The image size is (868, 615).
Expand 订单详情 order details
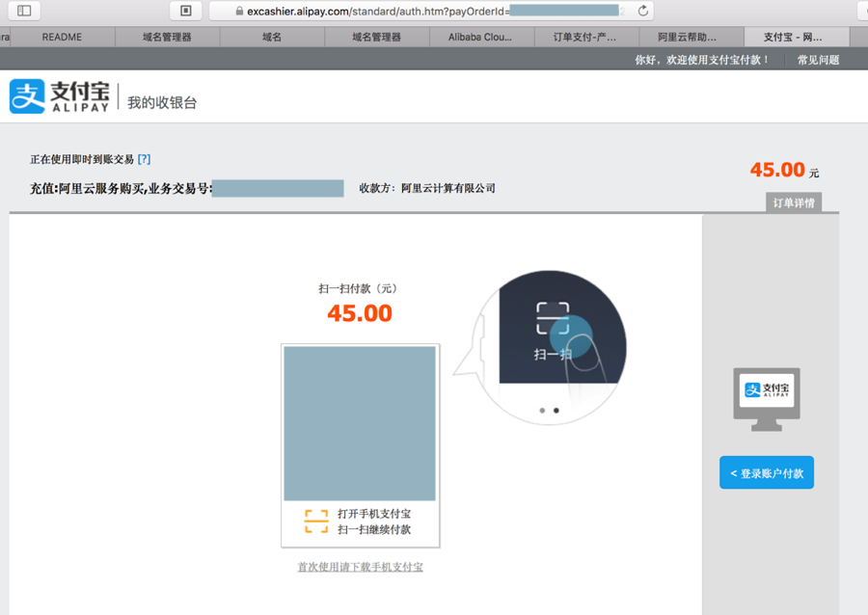pyautogui.click(x=794, y=202)
